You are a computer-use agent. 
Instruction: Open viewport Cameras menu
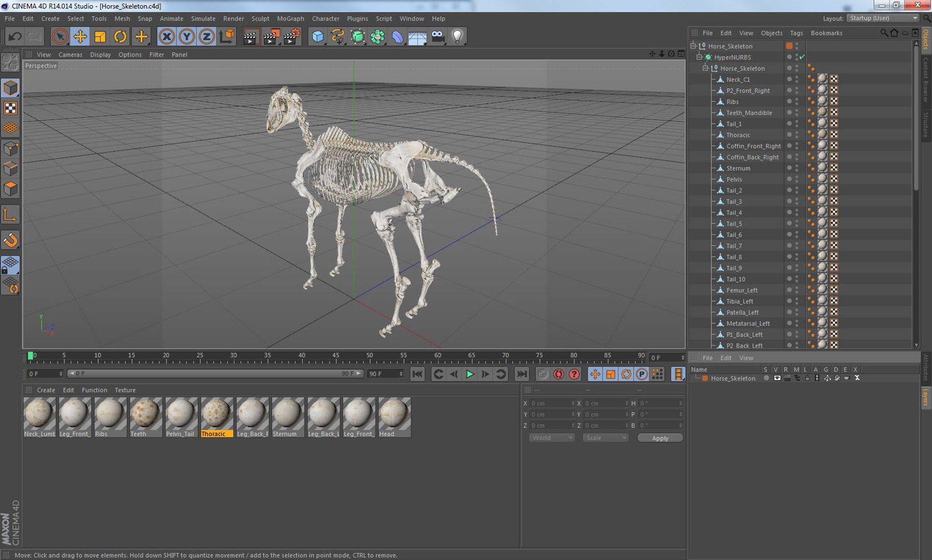point(70,54)
